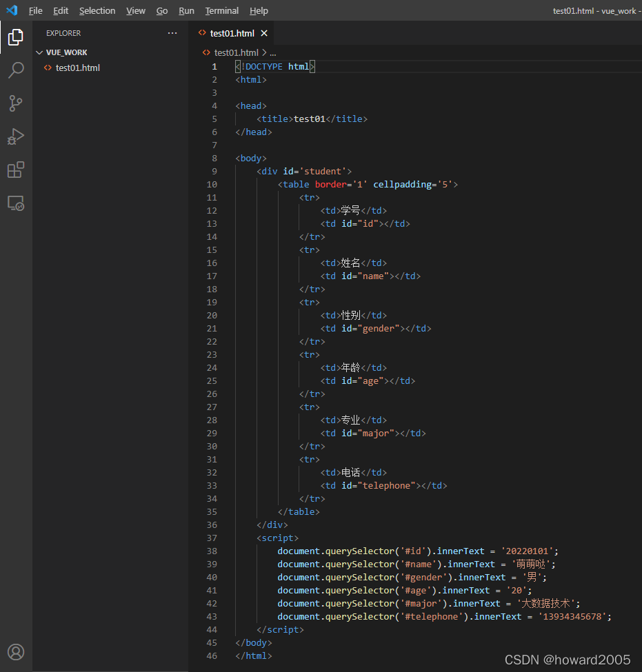Open the Extensions view icon
This screenshot has width=642, height=672.
16,170
